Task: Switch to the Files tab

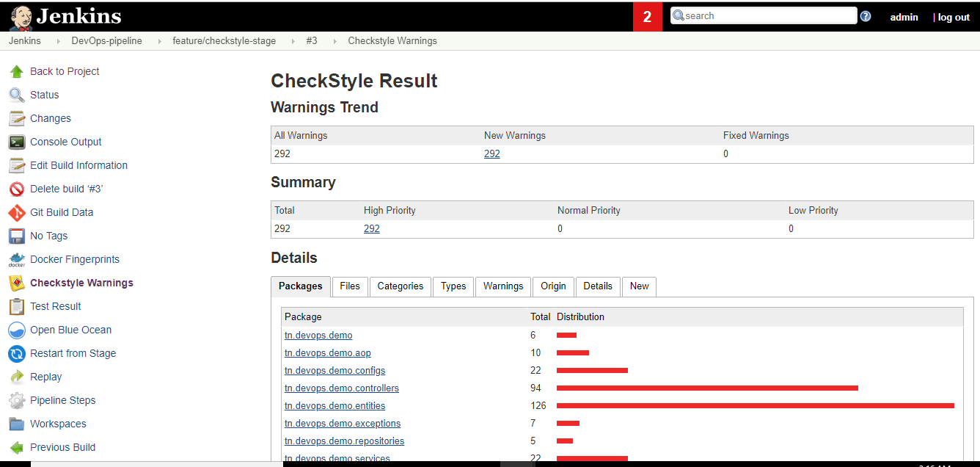Action: click(x=350, y=286)
